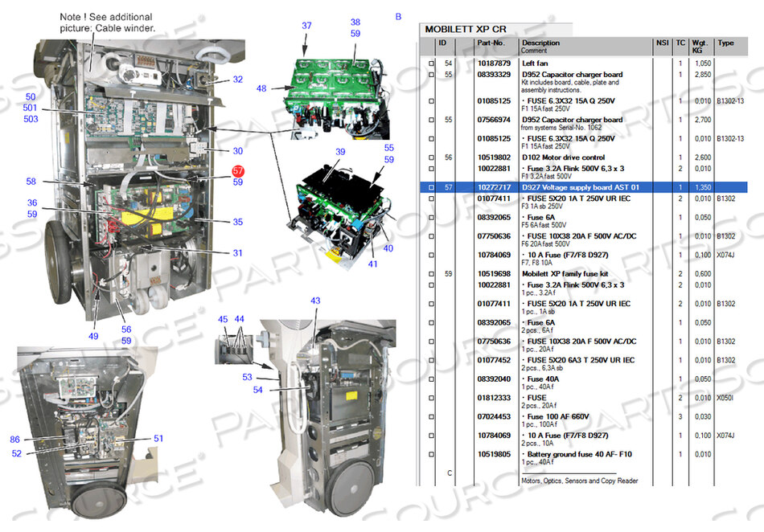Click callout number 51 in diagram
This screenshot has width=764, height=532.
tap(158, 439)
